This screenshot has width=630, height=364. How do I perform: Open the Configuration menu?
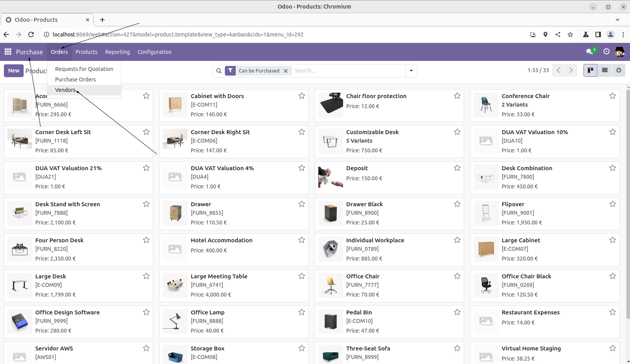click(154, 52)
